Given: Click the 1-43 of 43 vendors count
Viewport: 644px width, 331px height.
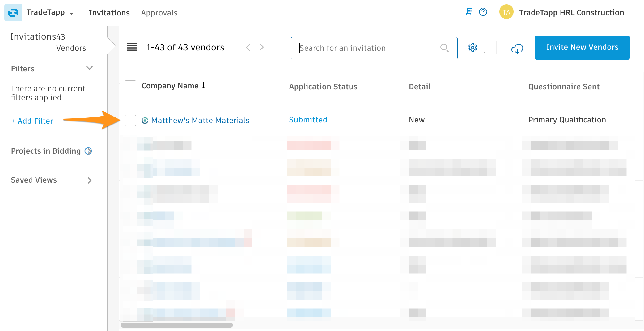Looking at the screenshot, I should tap(185, 47).
